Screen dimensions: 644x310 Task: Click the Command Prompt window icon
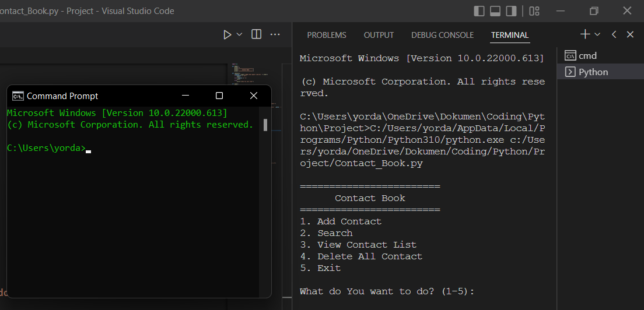pos(17,96)
